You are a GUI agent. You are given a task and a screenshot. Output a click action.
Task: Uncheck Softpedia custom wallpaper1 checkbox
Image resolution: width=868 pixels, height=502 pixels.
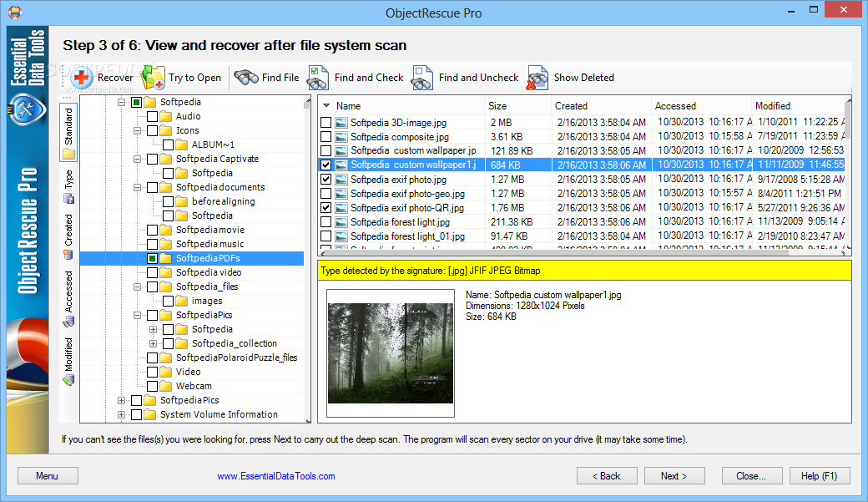[x=326, y=165]
